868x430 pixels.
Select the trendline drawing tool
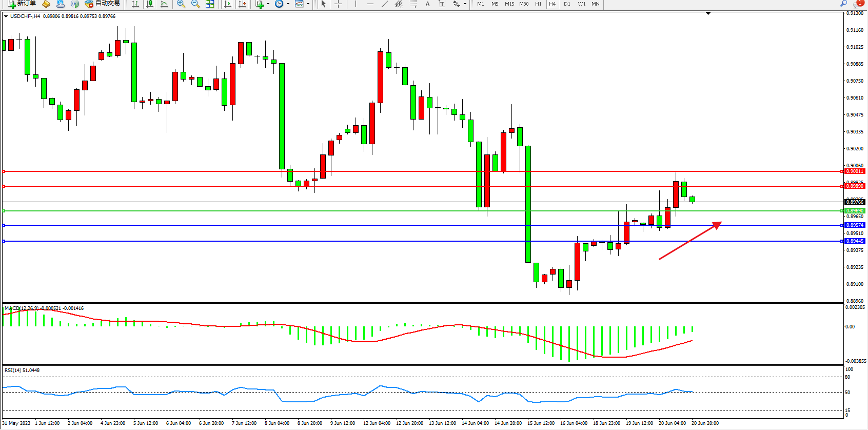(x=384, y=4)
